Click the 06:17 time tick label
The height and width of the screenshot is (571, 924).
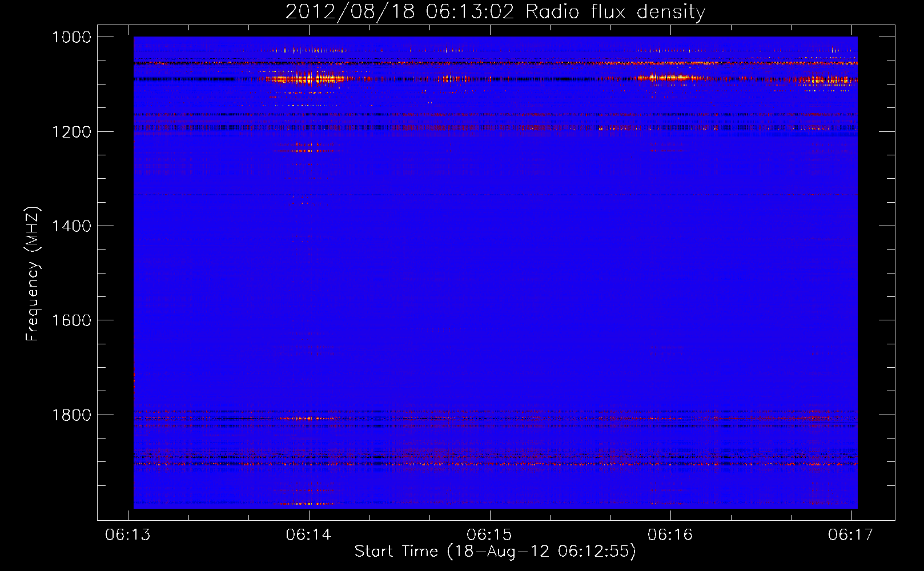tap(851, 534)
